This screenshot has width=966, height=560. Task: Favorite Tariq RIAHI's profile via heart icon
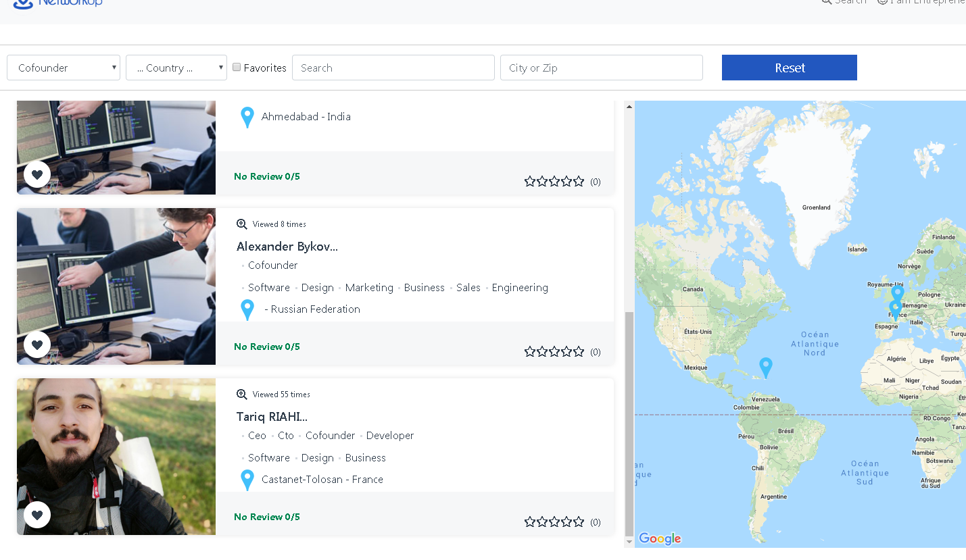(37, 514)
